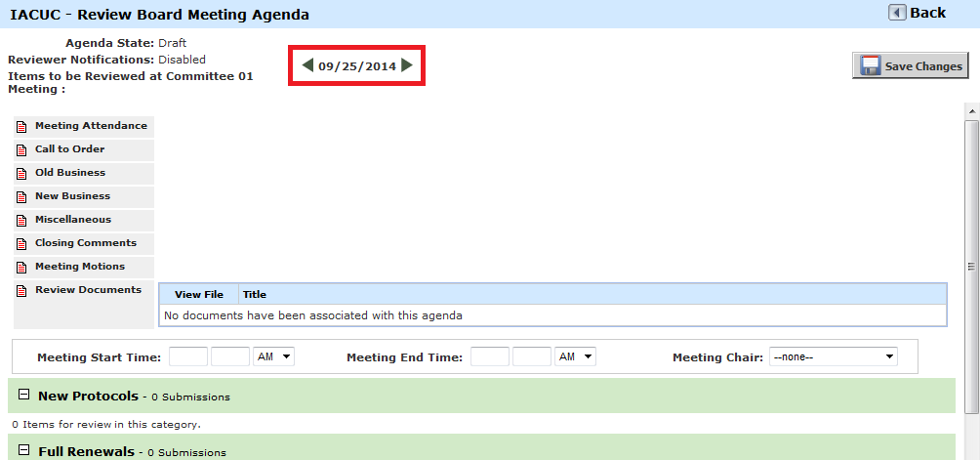Viewport: 980px width, 460px height.
Task: Select the Miscellaneous label
Action: (x=73, y=220)
